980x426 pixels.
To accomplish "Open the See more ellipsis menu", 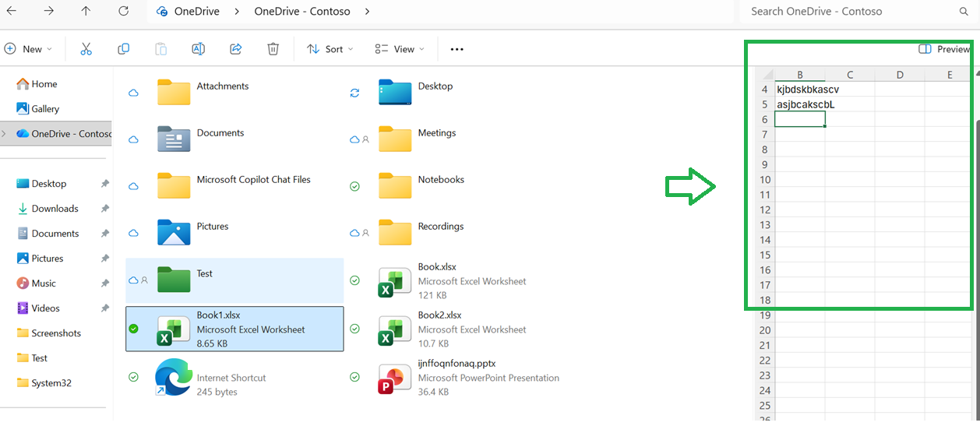I will (x=457, y=49).
